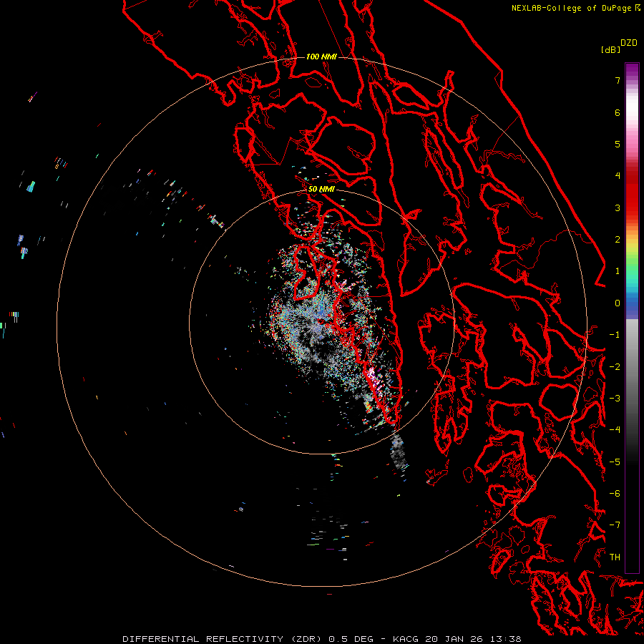The image size is (644, 644).
Task: Click the DZD legend title
Action: coord(629,43)
